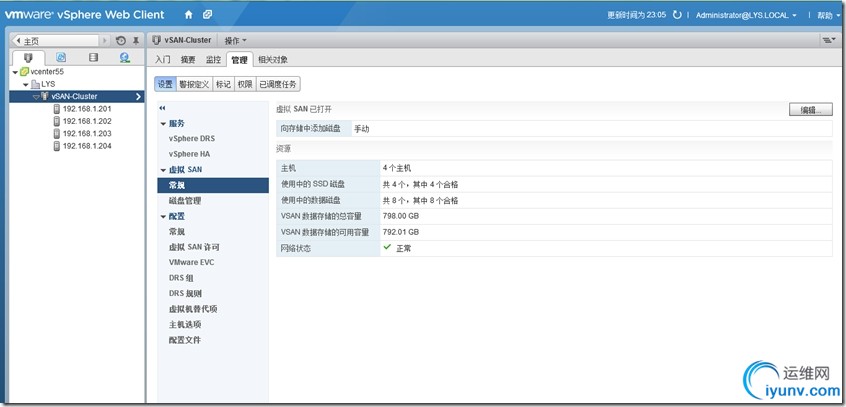846x407 pixels.
Task: Go to the vSphere home icon
Action: [x=188, y=15]
